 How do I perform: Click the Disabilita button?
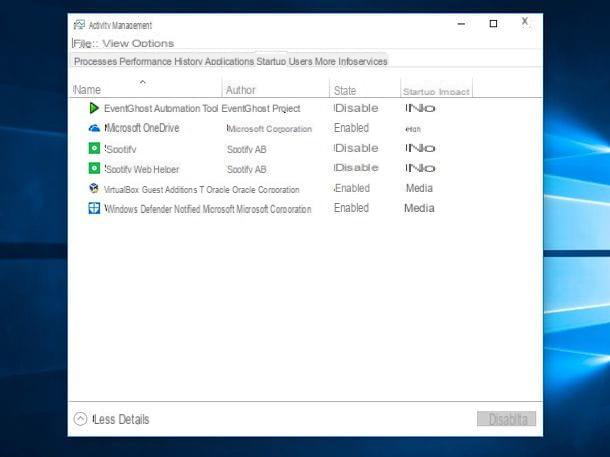(x=507, y=419)
